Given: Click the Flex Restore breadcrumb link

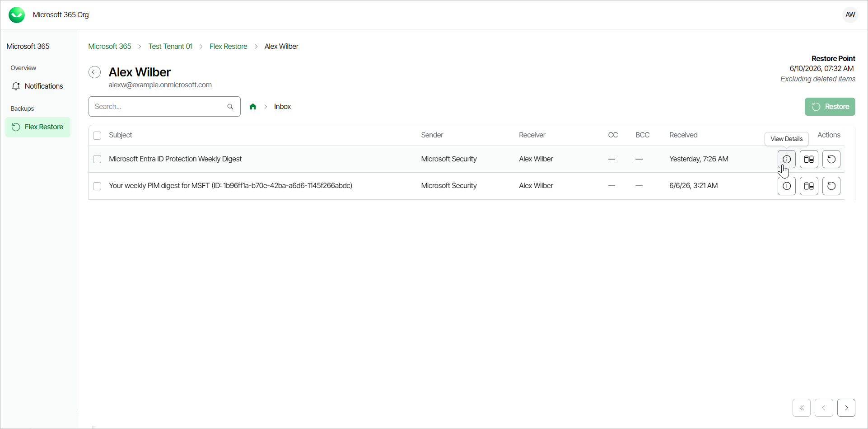Looking at the screenshot, I should coord(229,47).
